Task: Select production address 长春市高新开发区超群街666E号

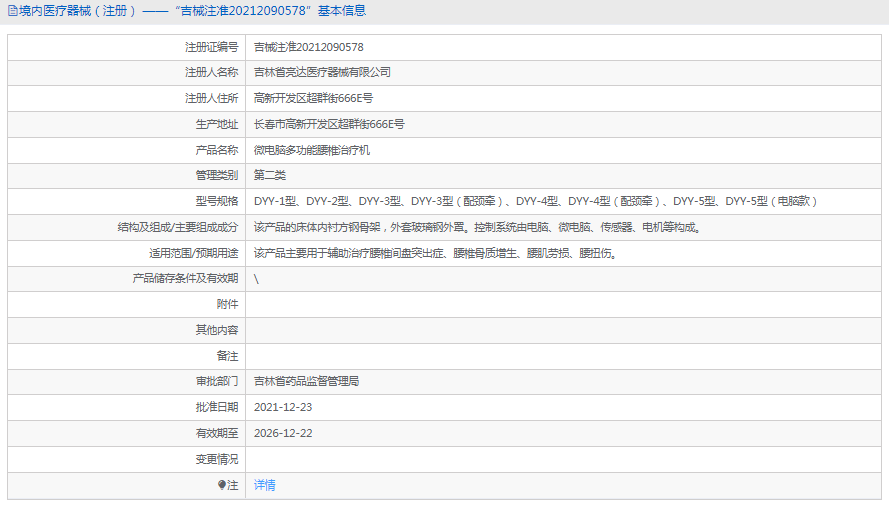Action: coord(329,124)
